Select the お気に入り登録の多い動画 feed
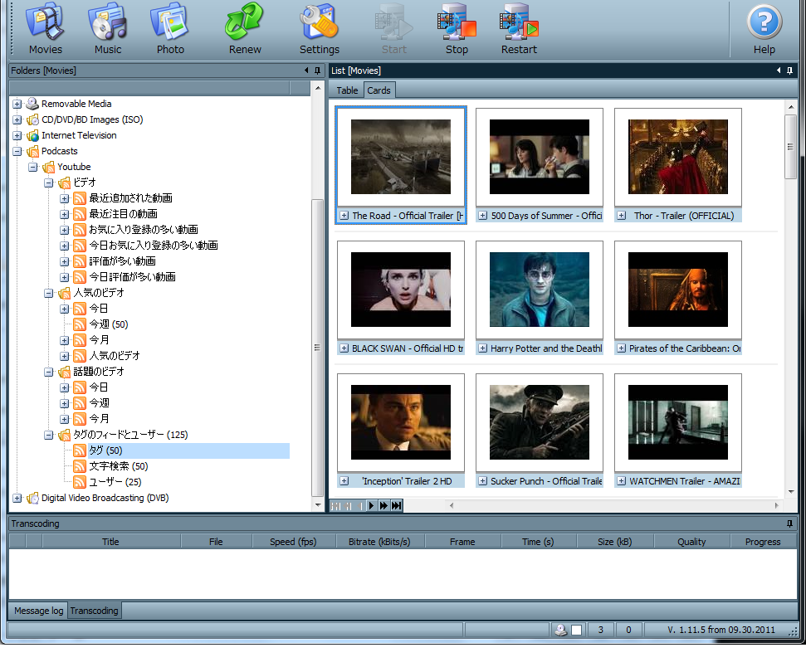 144,230
